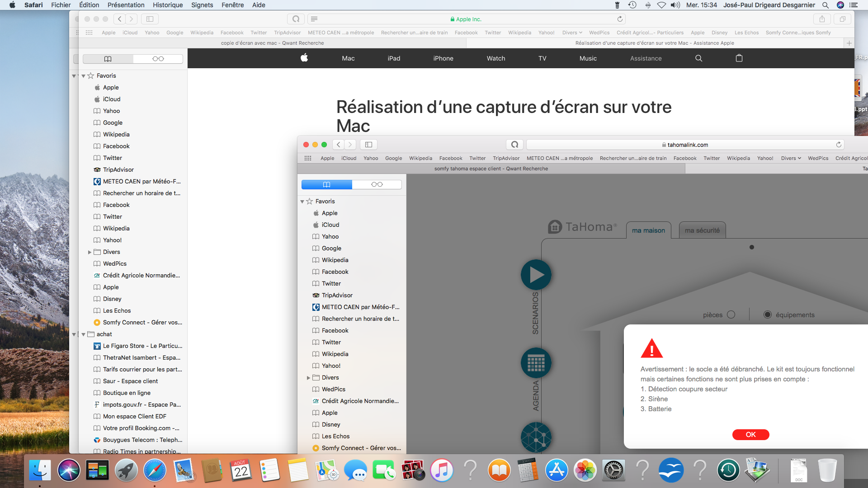This screenshot has height=488, width=868.
Task: Switch to the ma sécurité tab
Action: tap(702, 230)
